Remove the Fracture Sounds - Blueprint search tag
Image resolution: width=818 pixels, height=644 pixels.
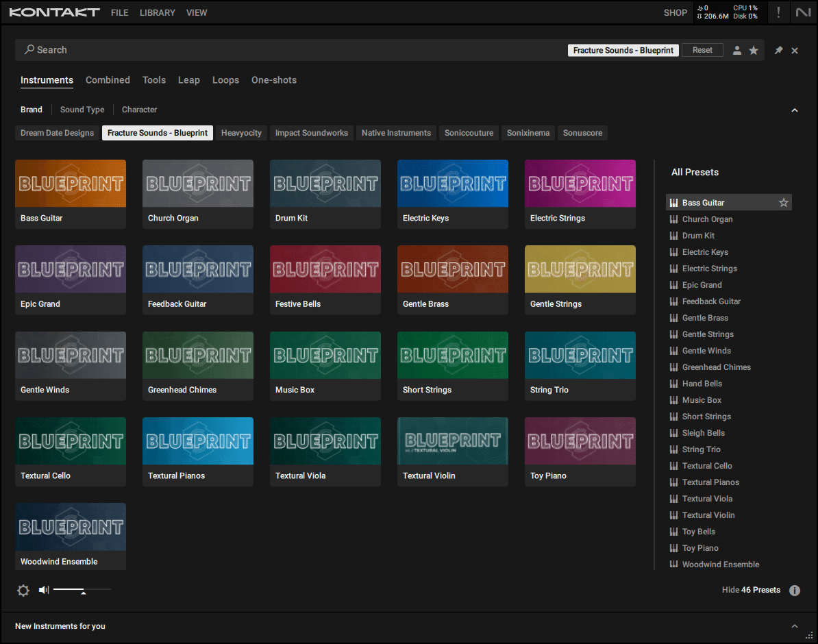(x=623, y=50)
